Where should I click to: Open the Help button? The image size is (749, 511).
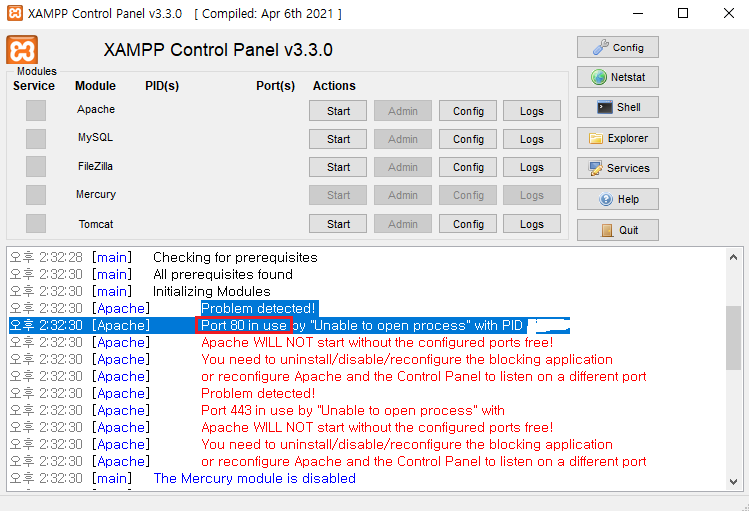pos(618,199)
